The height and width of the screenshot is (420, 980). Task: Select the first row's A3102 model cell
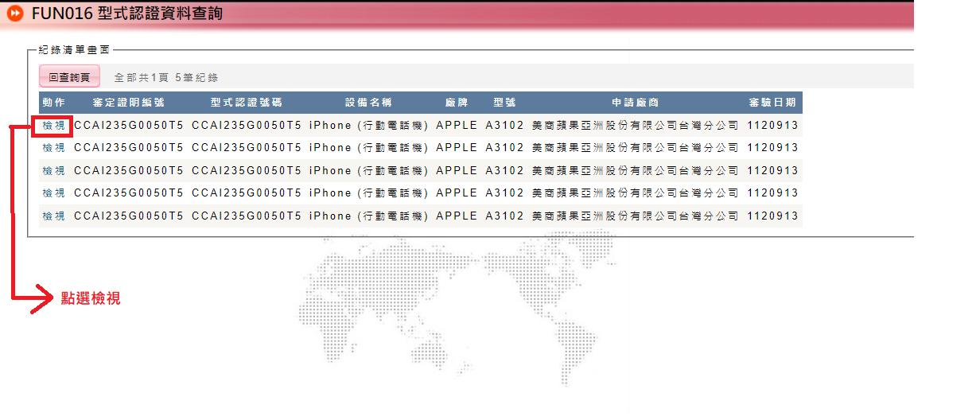505,126
